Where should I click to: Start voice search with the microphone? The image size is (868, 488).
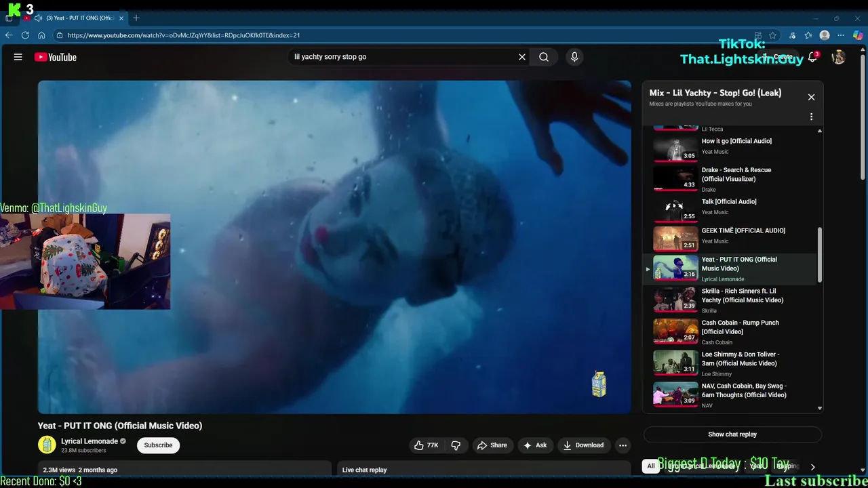tap(574, 57)
